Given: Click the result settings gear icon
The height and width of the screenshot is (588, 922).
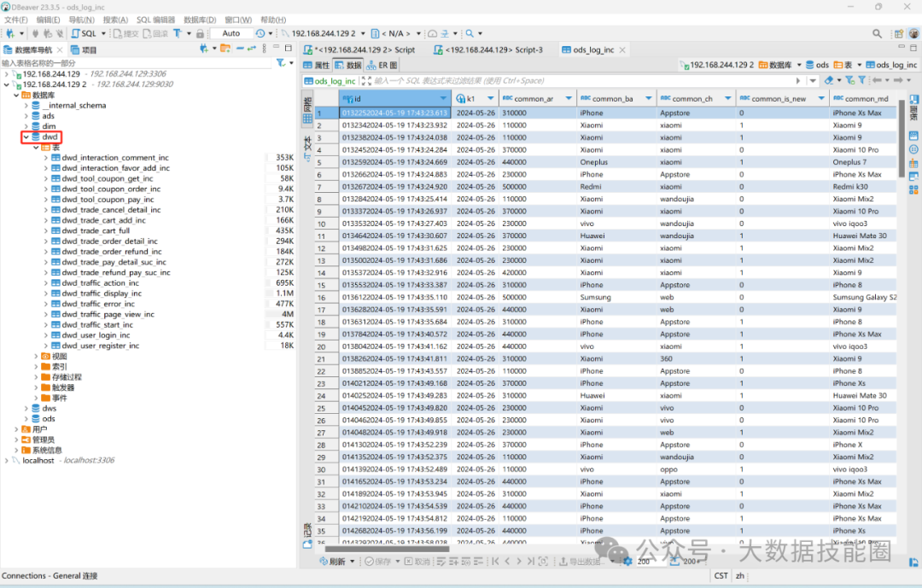Looking at the screenshot, I should click(627, 562).
